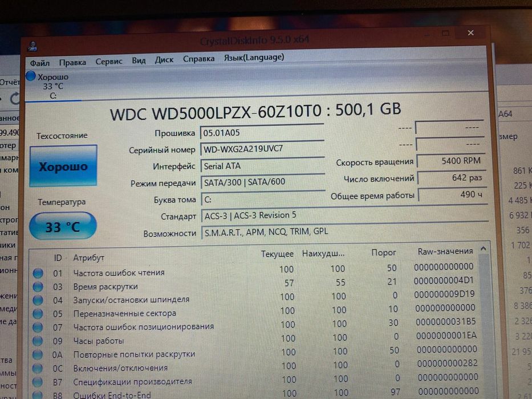Open the Справка menu

click(x=199, y=59)
